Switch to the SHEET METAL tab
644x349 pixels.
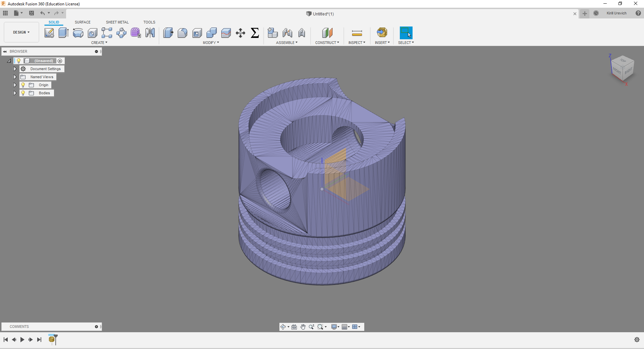(117, 22)
